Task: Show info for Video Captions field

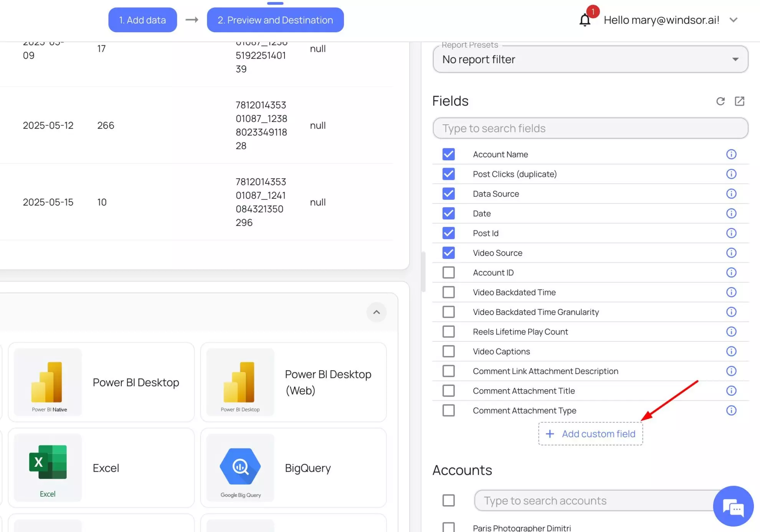Action: click(x=731, y=351)
